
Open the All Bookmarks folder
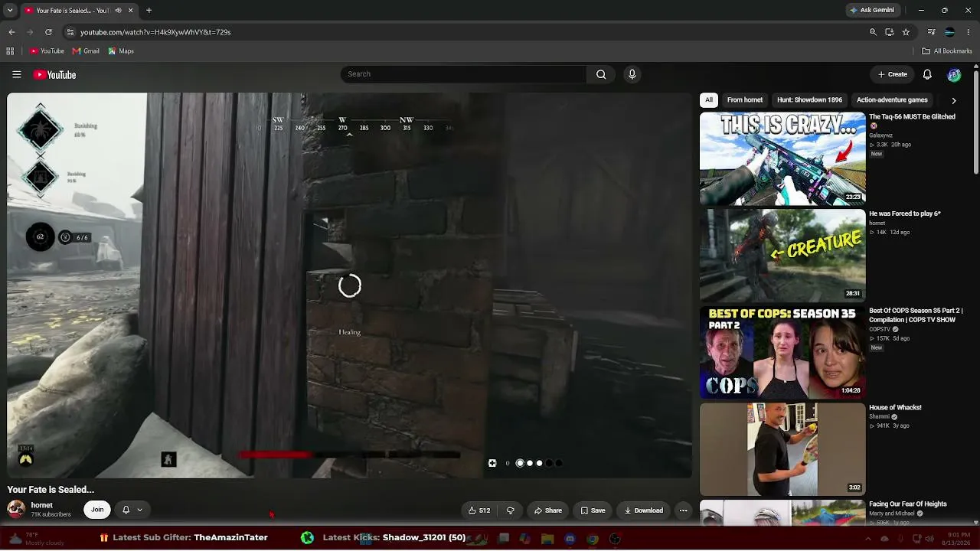coord(947,51)
